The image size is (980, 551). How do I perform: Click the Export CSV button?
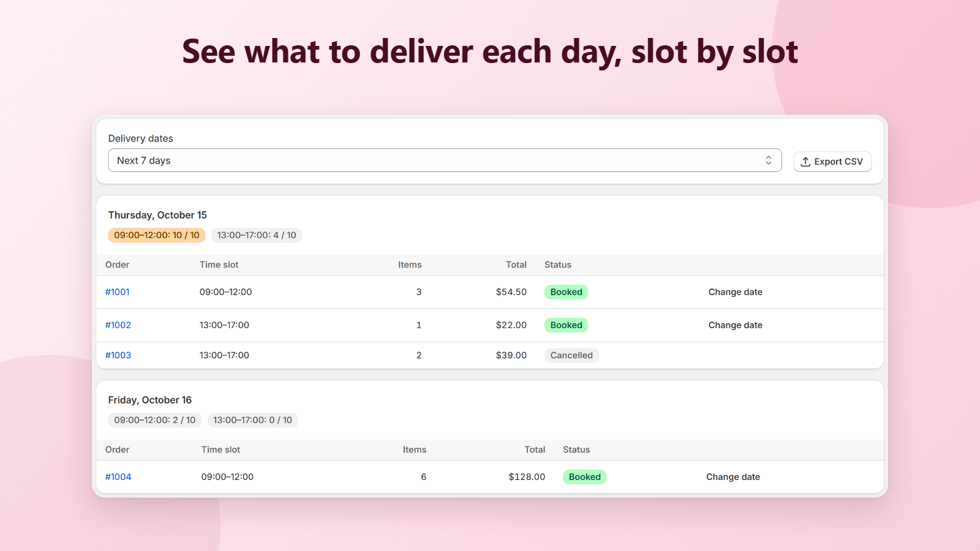832,162
